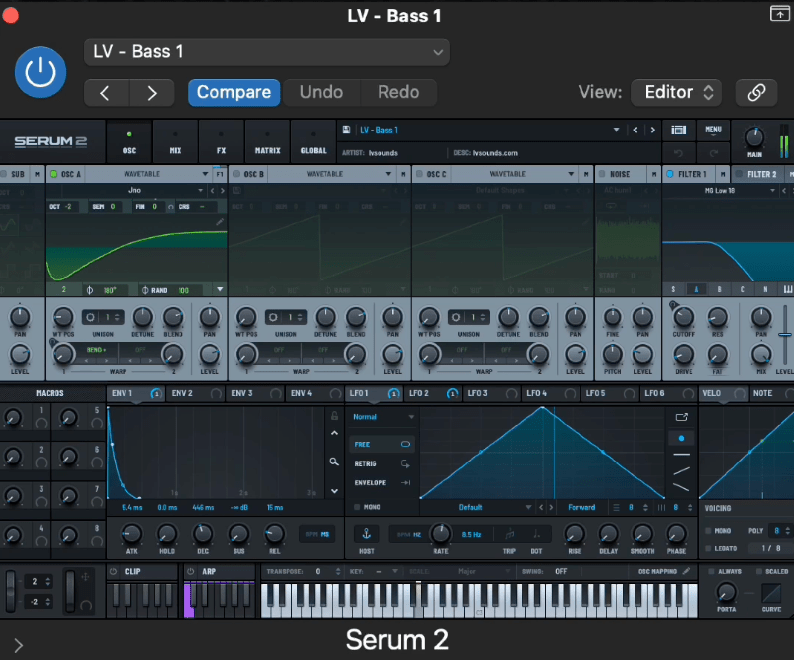This screenshot has width=794, height=660.
Task: Click the portamento CURVE icon
Action: 771,592
